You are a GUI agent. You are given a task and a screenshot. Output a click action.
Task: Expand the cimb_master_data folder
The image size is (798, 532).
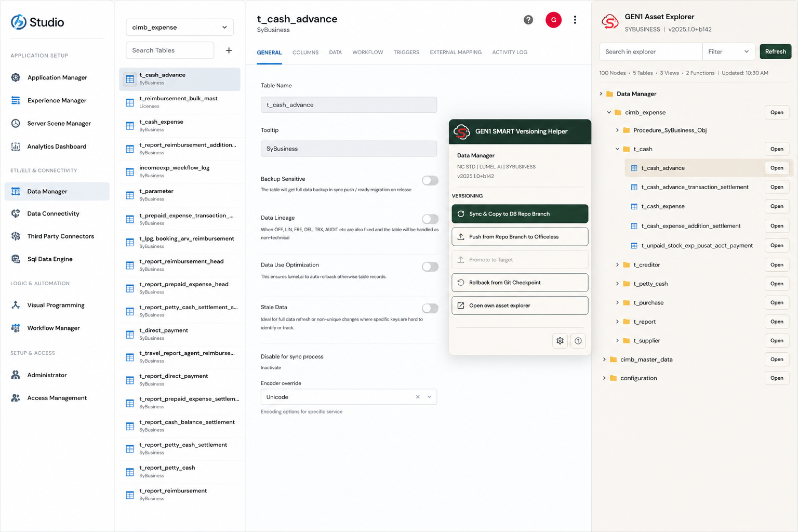[x=604, y=360]
